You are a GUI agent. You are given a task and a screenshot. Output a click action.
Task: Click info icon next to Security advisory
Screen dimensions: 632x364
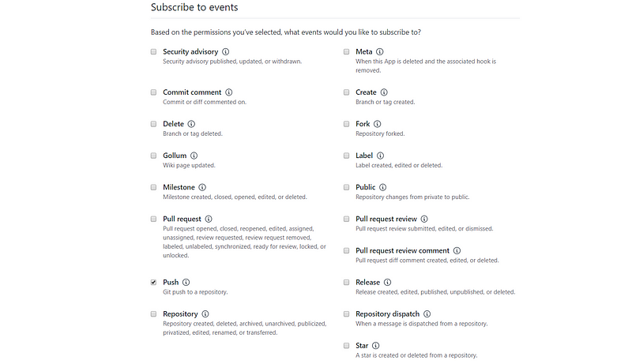tap(226, 51)
